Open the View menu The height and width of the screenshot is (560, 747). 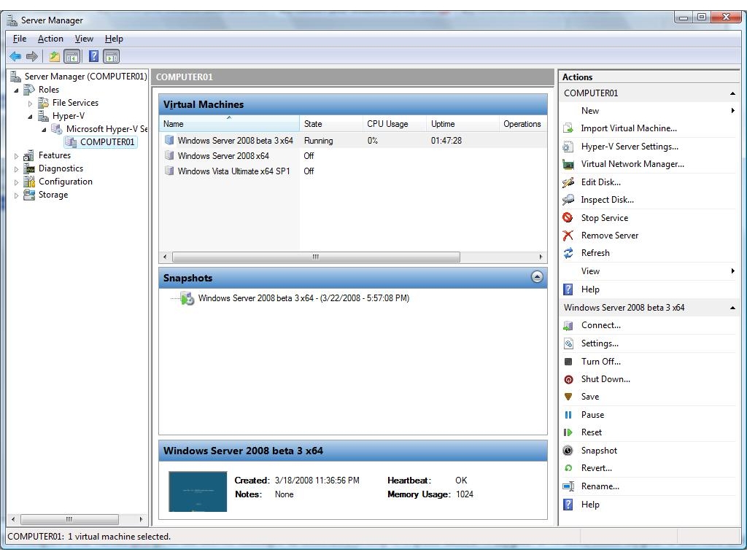click(84, 39)
